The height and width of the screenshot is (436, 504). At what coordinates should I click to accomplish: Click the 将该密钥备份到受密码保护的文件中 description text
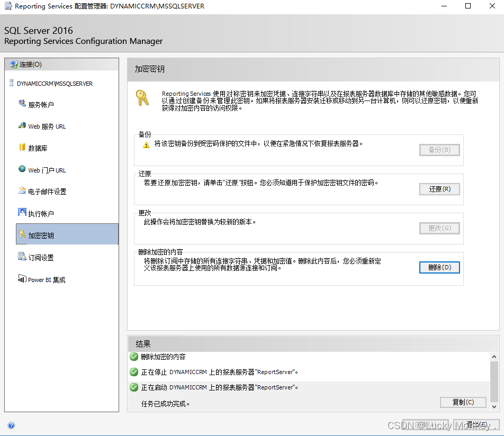(x=258, y=143)
